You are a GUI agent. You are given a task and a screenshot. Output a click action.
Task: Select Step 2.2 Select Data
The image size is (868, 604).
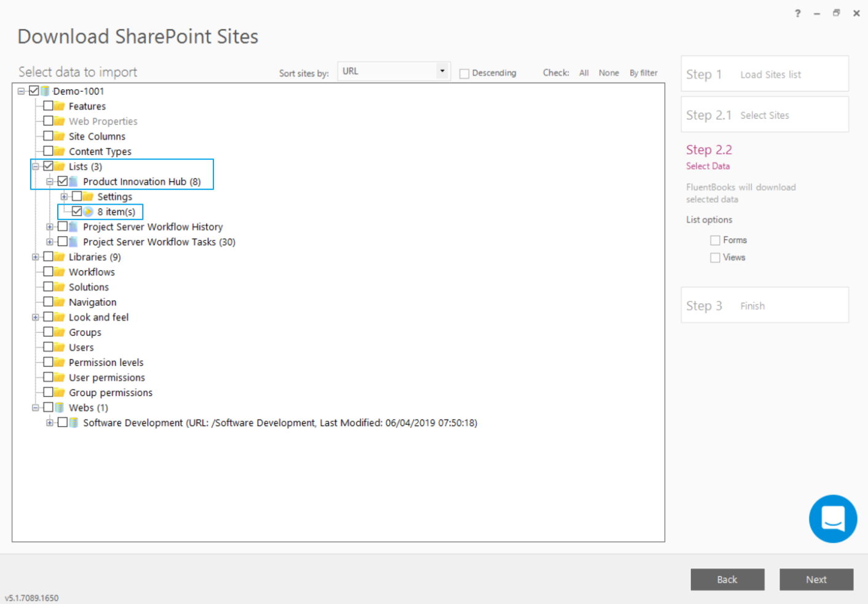pyautogui.click(x=709, y=156)
